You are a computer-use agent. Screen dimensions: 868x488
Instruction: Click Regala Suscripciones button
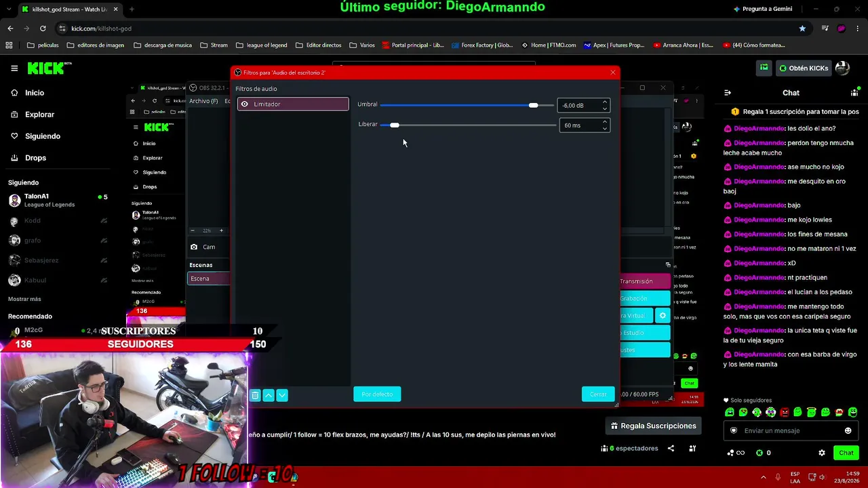[x=653, y=426]
